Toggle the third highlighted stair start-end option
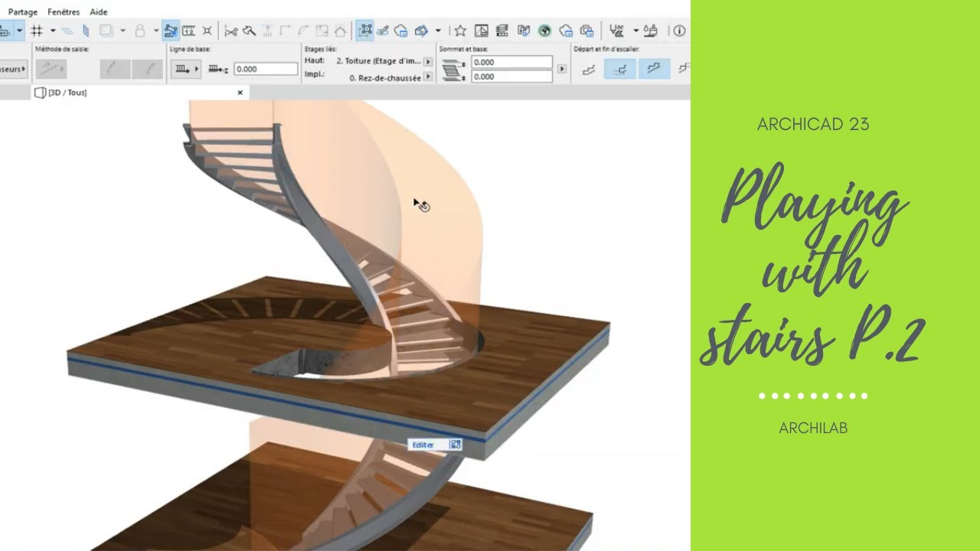Image resolution: width=980 pixels, height=551 pixels. [x=655, y=69]
